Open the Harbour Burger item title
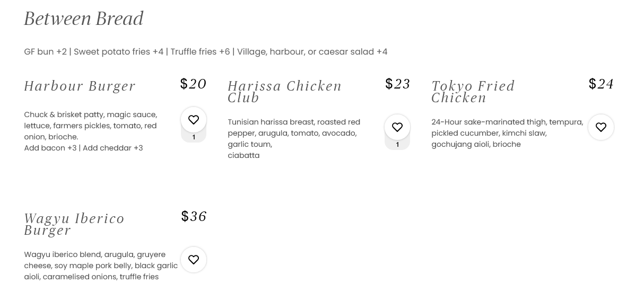 point(80,86)
